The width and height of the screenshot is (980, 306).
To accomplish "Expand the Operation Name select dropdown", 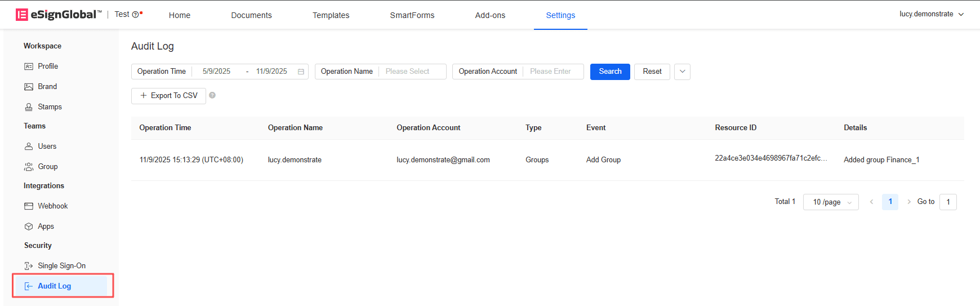I will [411, 72].
